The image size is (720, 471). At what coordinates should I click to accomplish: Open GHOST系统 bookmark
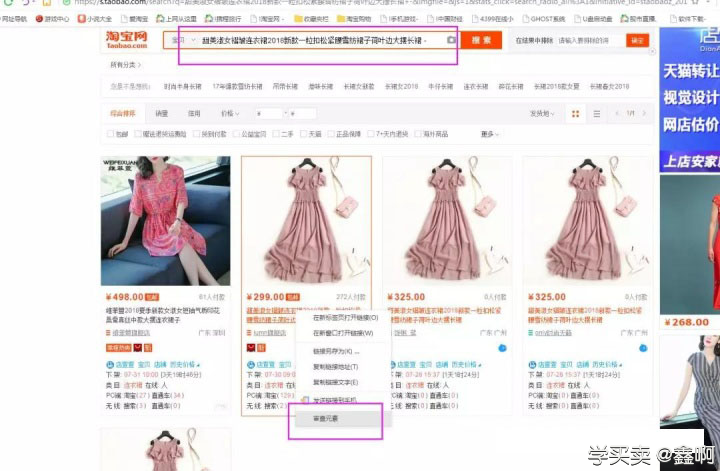544,19
